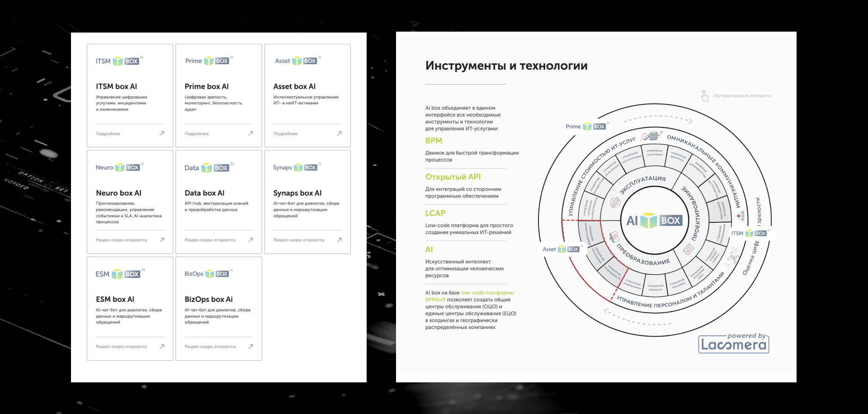868x414 pixels.
Task: Select the Asset BOX label on the diagram
Action: click(561, 249)
